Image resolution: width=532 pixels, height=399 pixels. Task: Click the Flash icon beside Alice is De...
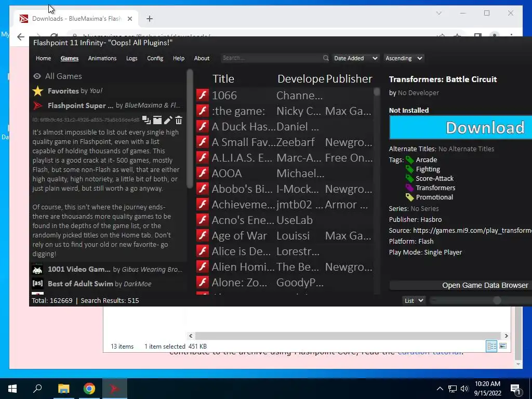[x=203, y=251]
